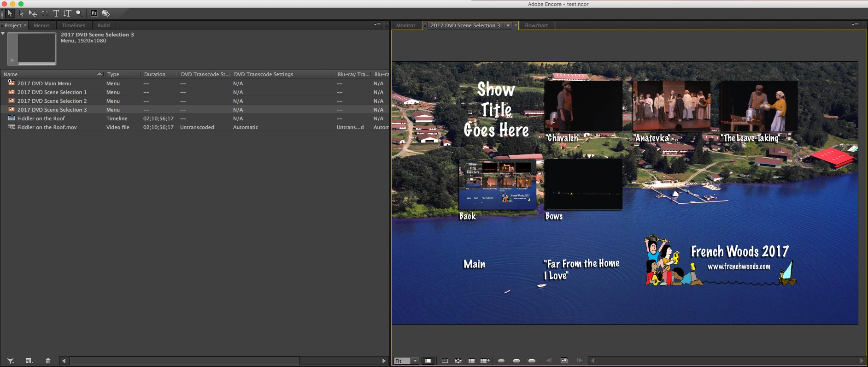Select the Main text button in menu

pos(474,264)
